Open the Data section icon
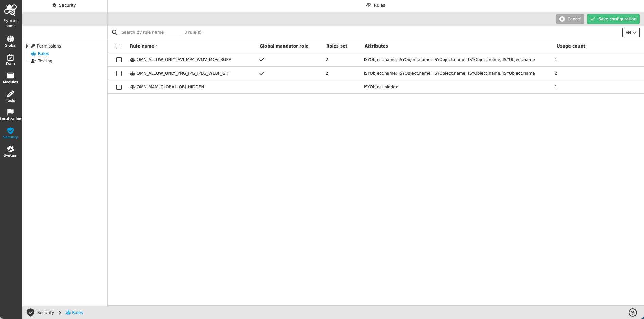Image resolution: width=644 pixels, height=319 pixels. (11, 57)
